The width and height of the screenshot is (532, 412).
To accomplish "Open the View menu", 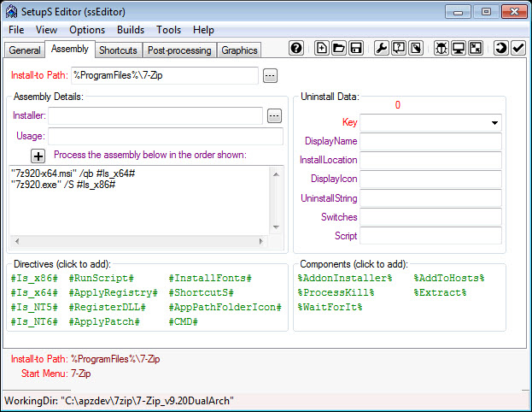I will [x=46, y=30].
